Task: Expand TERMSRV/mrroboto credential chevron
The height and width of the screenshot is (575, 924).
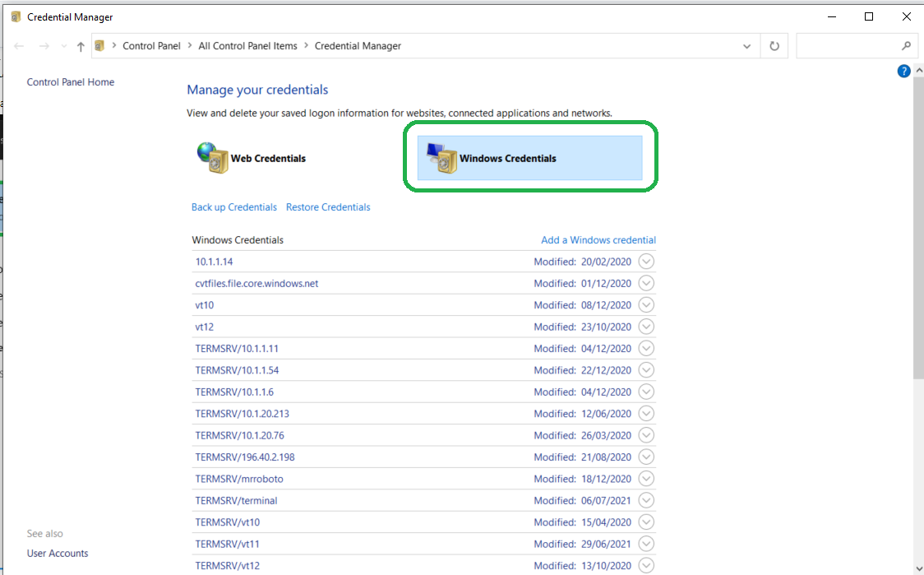Action: (646, 478)
